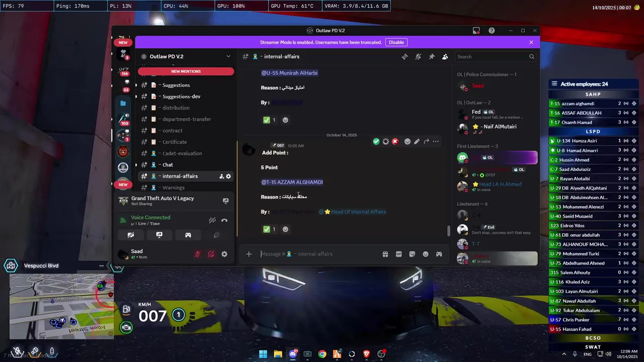Open the Warnings channel
644x362 pixels.
pos(186,188)
